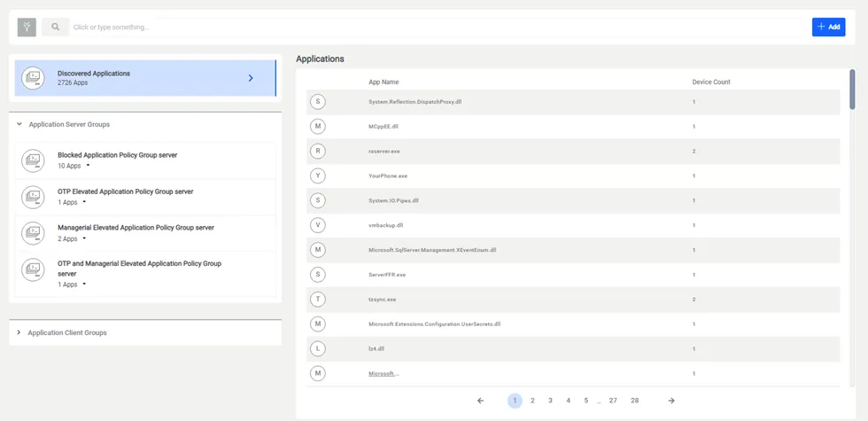Image resolution: width=868 pixels, height=421 pixels.
Task: Click the L avatar for lz4.dll
Action: (x=318, y=349)
